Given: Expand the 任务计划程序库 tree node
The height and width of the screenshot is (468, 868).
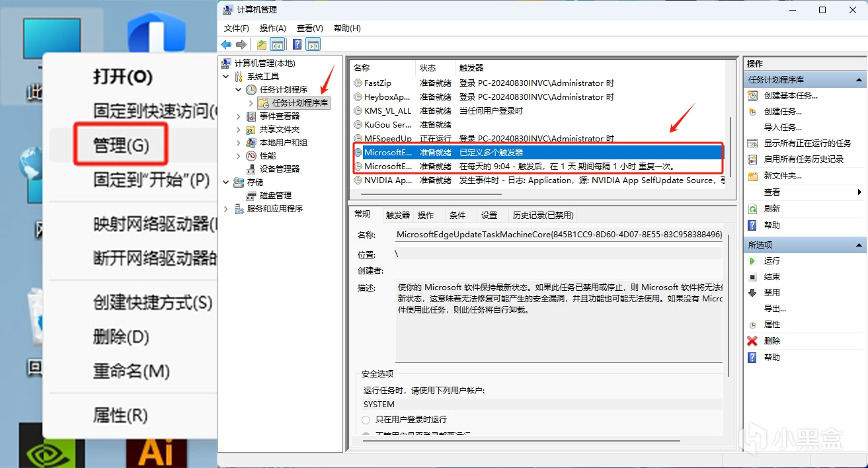Looking at the screenshot, I should [251, 102].
